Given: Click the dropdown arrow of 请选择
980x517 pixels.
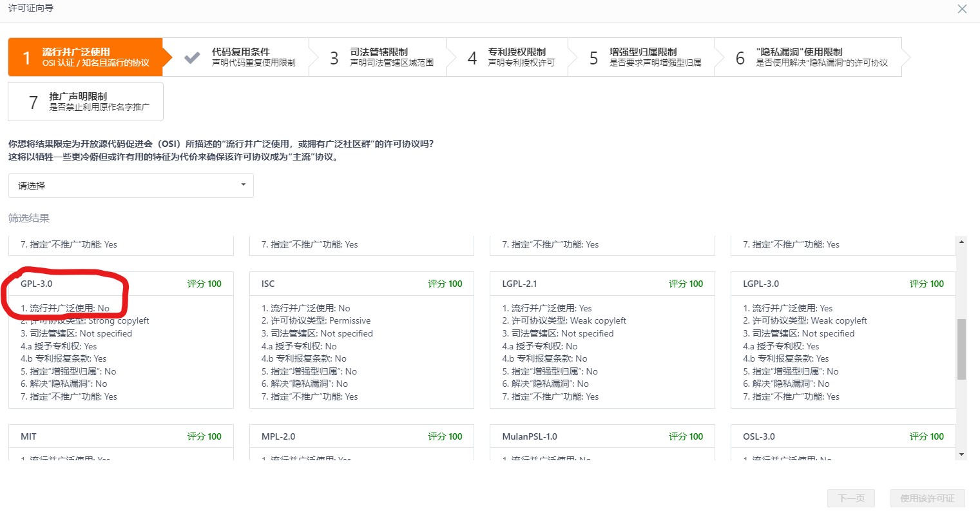Looking at the screenshot, I should (244, 186).
